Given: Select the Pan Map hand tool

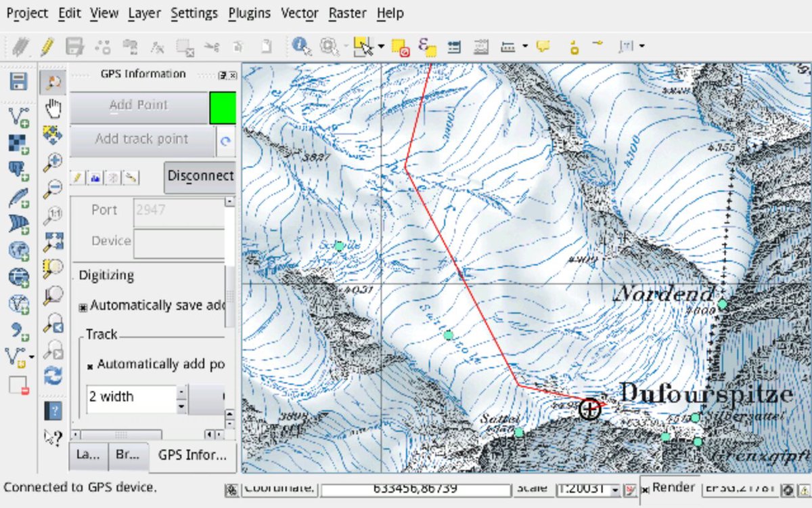Looking at the screenshot, I should (53, 108).
